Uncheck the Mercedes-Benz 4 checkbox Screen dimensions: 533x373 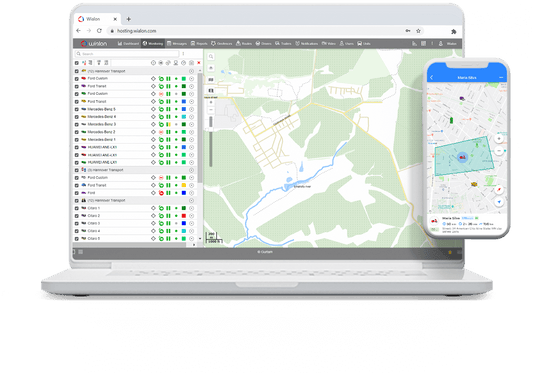76,117
